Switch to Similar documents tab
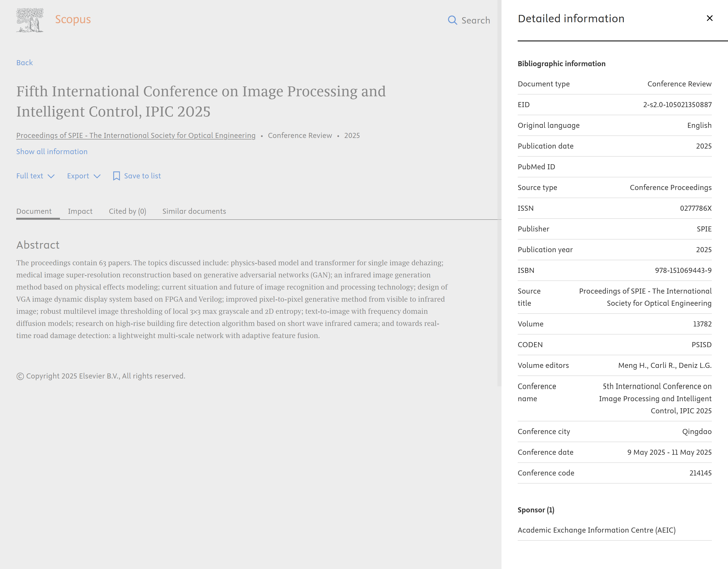The width and height of the screenshot is (728, 569). [x=194, y=211]
